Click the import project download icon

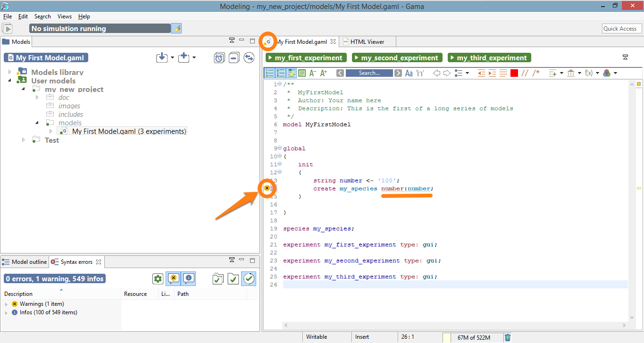[162, 57]
